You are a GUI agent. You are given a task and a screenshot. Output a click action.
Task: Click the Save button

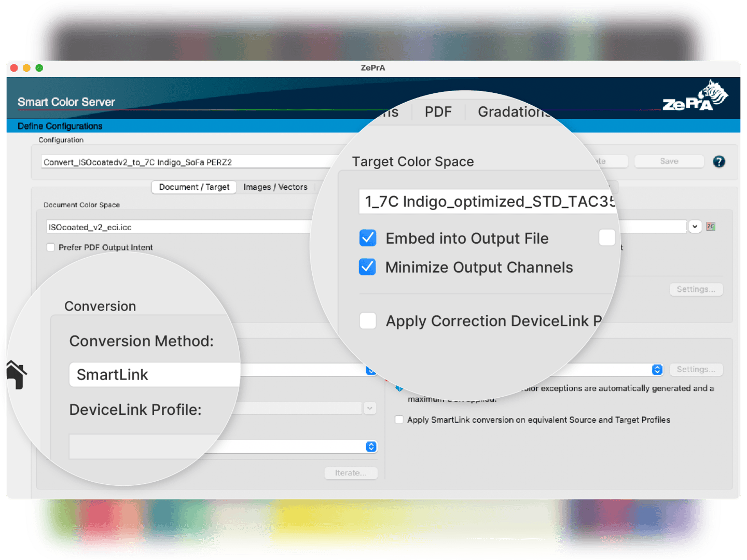669,161
